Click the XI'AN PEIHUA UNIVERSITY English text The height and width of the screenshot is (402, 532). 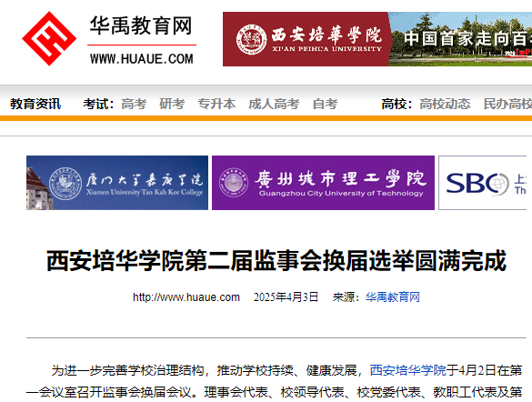[326, 49]
